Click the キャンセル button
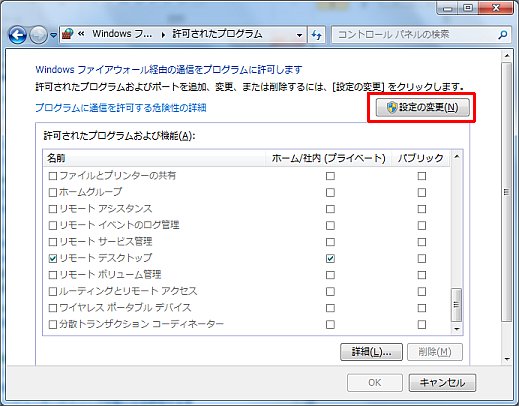This screenshot has height=406, width=519. pyautogui.click(x=442, y=383)
